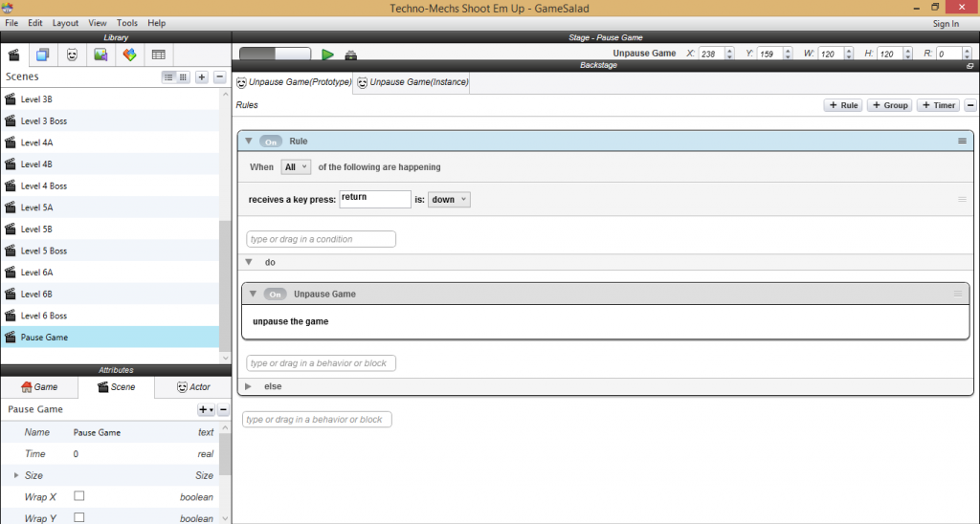Toggle the Unpause Game behavior On switch
The height and width of the screenshot is (524, 980).
275,295
